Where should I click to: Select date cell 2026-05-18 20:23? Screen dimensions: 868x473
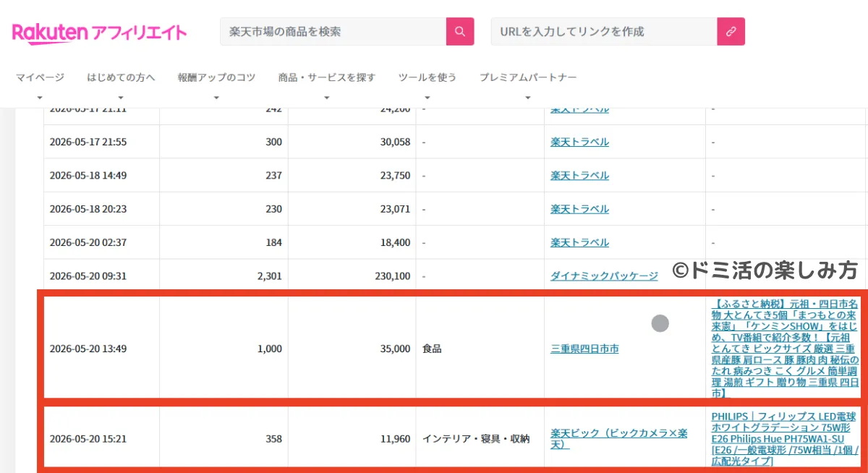click(101, 209)
